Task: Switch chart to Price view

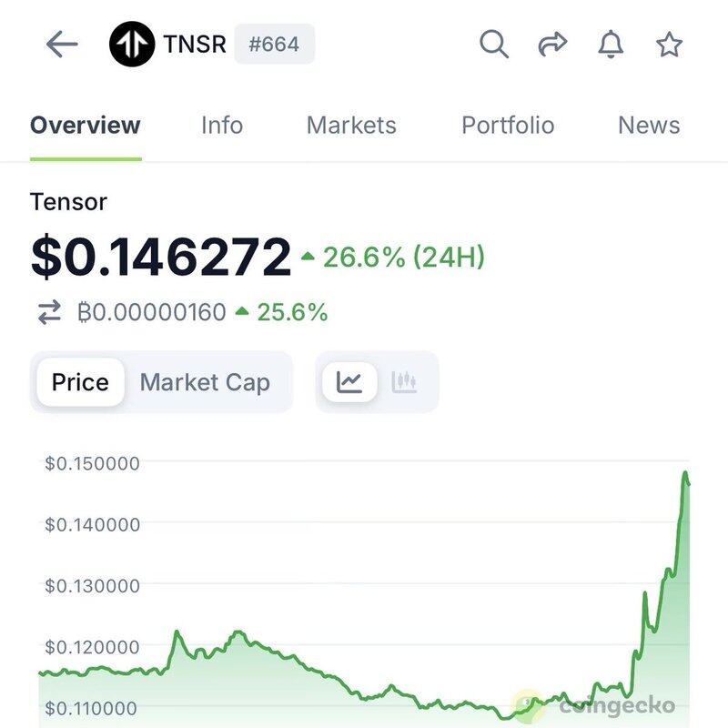Action: point(80,382)
